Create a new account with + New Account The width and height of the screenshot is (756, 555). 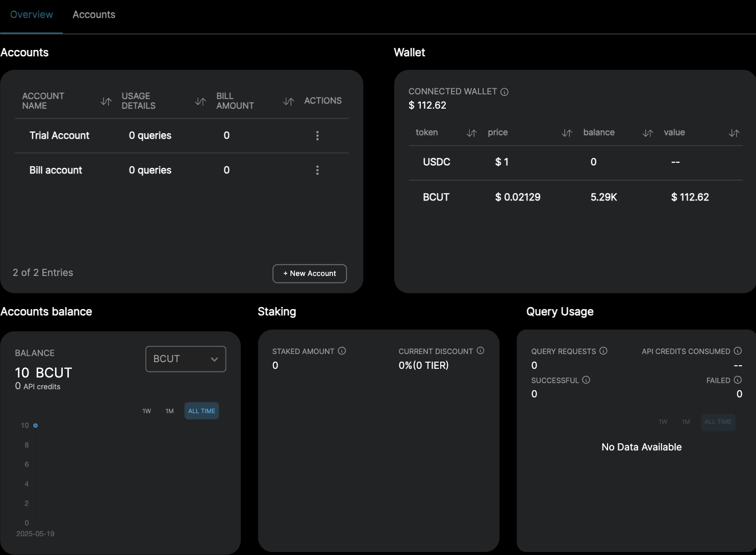coord(310,273)
